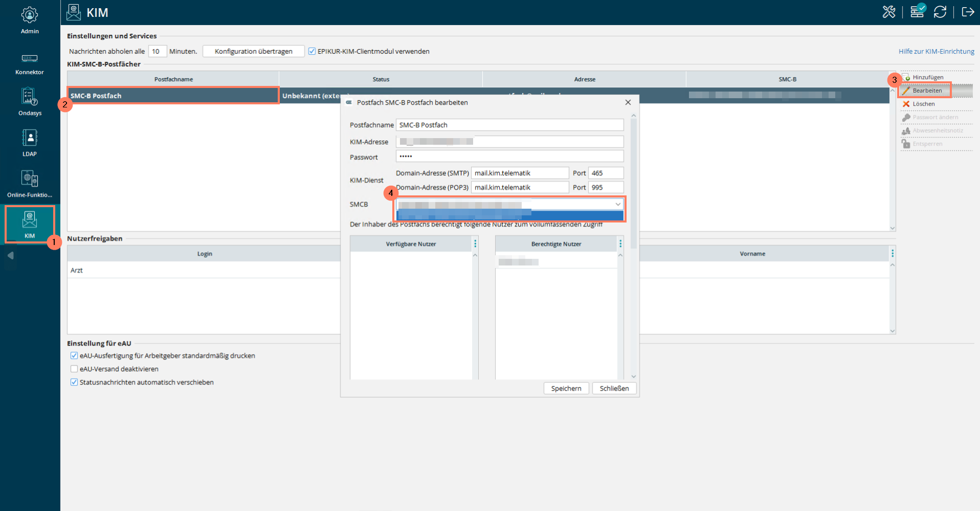The width and height of the screenshot is (980, 511).
Task: Open Berechtigte Nutzer column options menu
Action: [620, 243]
